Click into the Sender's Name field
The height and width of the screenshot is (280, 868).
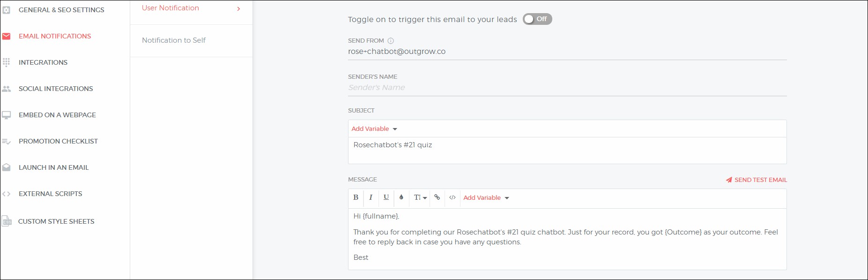click(x=567, y=88)
